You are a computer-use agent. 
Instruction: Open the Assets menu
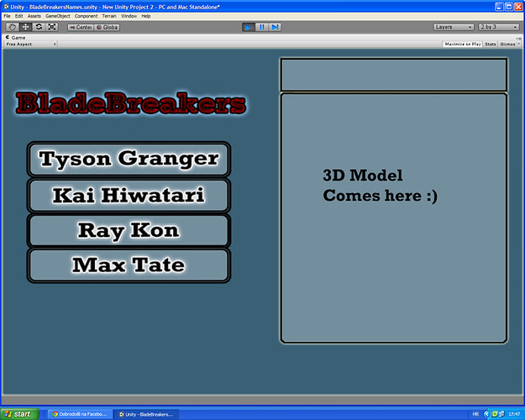coord(34,16)
